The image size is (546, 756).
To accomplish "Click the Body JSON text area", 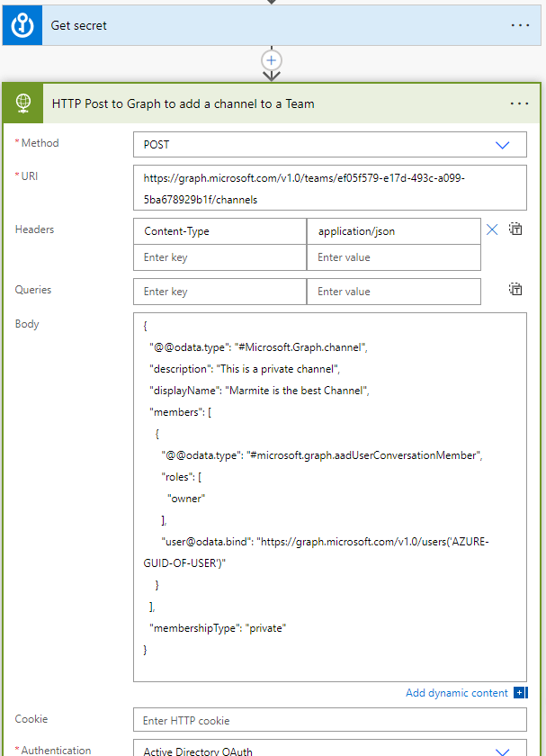I will (x=329, y=495).
